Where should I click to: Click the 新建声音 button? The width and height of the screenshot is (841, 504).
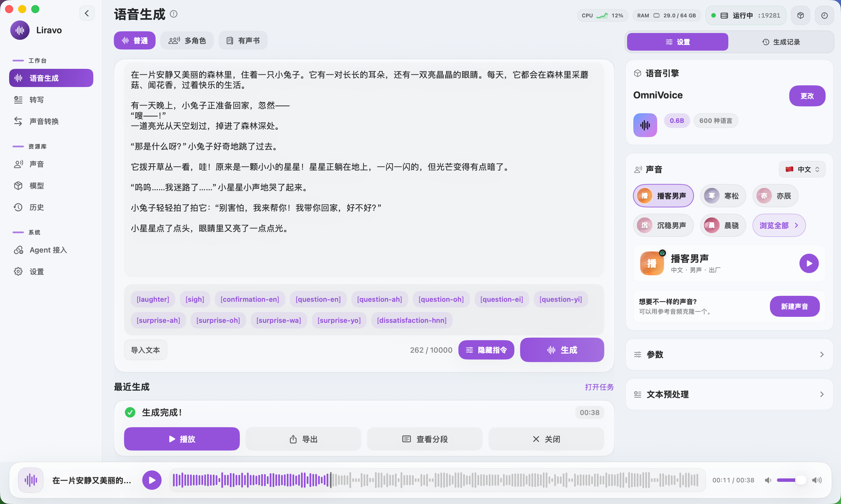tap(794, 306)
